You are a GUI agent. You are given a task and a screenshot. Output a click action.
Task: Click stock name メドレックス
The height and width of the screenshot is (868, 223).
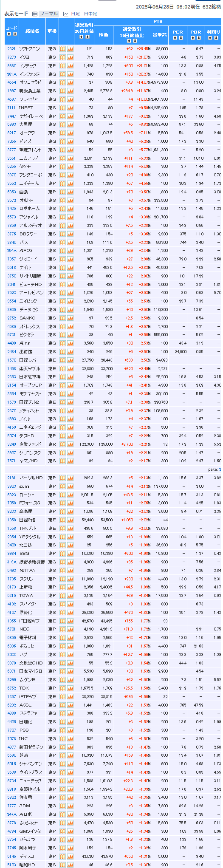(29, 326)
